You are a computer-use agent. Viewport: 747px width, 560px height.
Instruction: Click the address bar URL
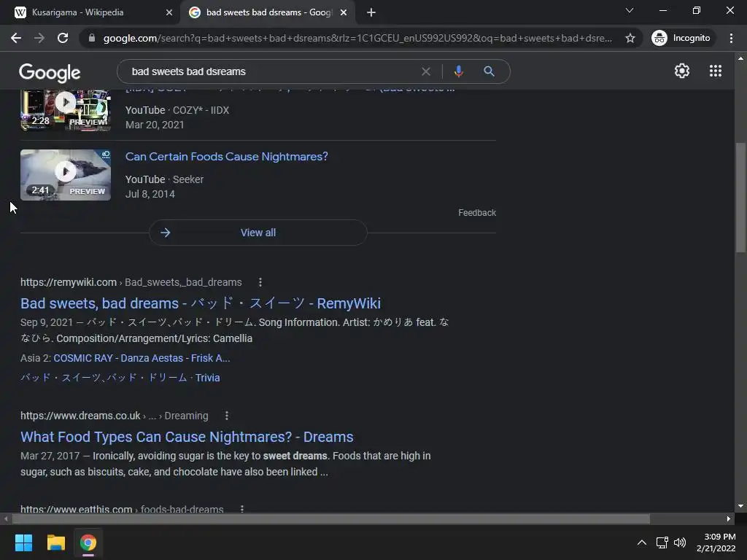(x=357, y=38)
